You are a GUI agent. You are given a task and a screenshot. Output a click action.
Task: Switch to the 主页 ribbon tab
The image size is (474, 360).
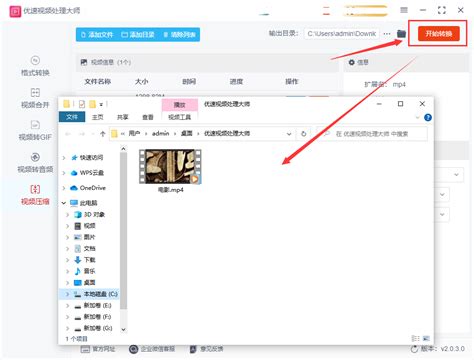(x=98, y=117)
